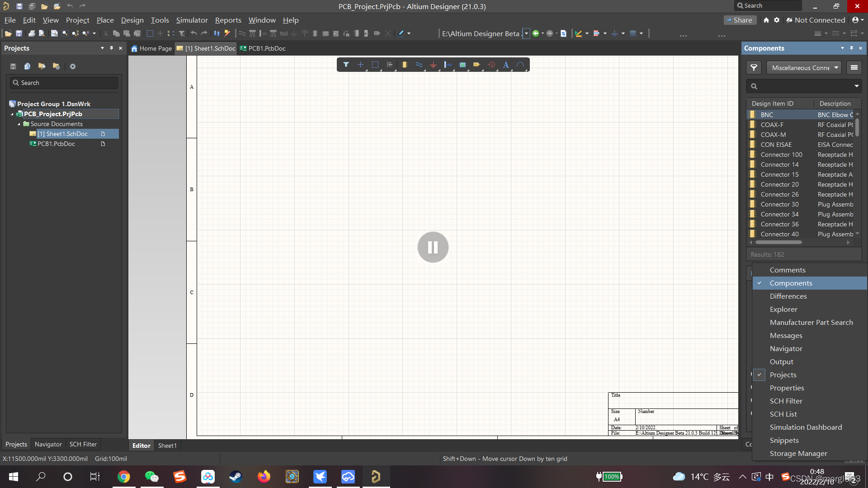Select the Place Part icon
Image resolution: width=868 pixels, height=488 pixels.
tap(404, 65)
